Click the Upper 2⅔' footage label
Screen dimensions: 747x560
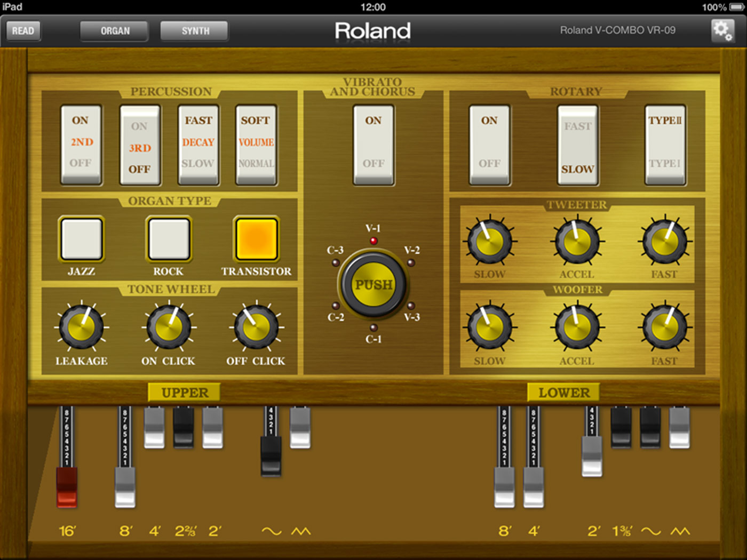[185, 531]
